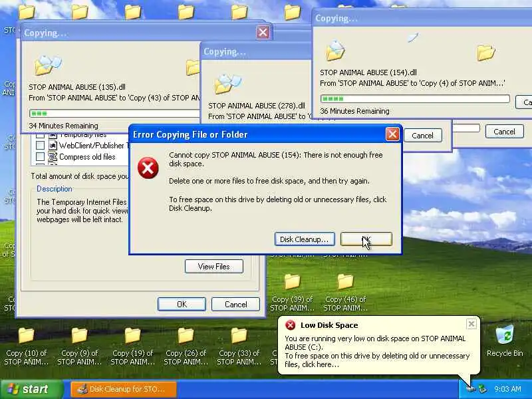Screen dimensions: 532x399
Task: Click the WebClient/Publisher list item icon
Action: click(53, 146)
